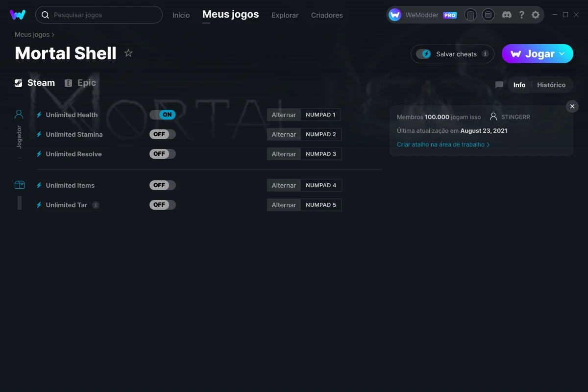Enable the Unlimited Items toggle

pos(163,185)
